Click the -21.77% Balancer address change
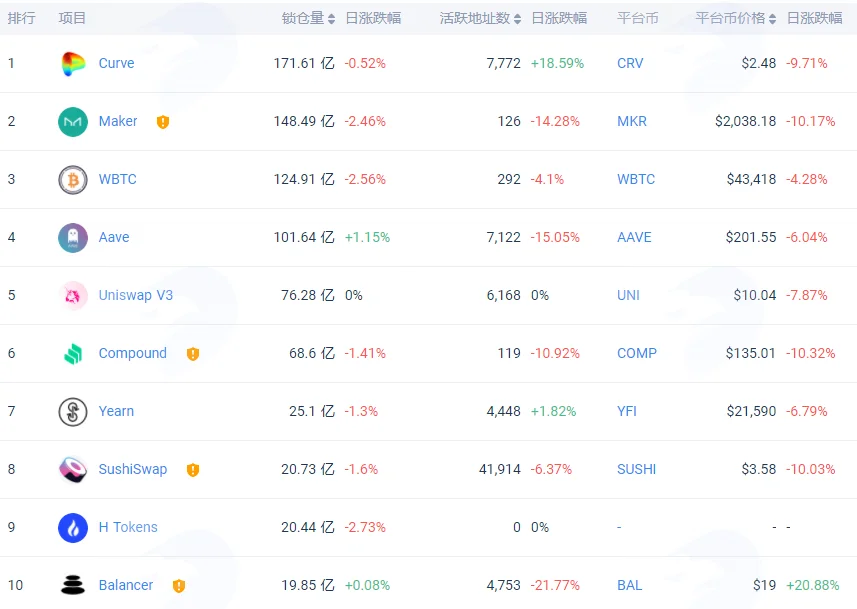 point(555,585)
